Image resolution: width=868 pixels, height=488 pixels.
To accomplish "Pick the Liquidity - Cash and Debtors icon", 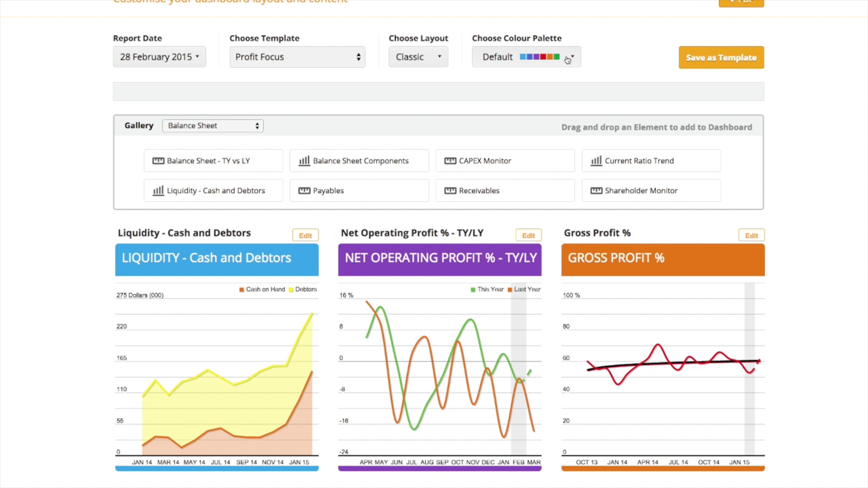I will [x=158, y=190].
